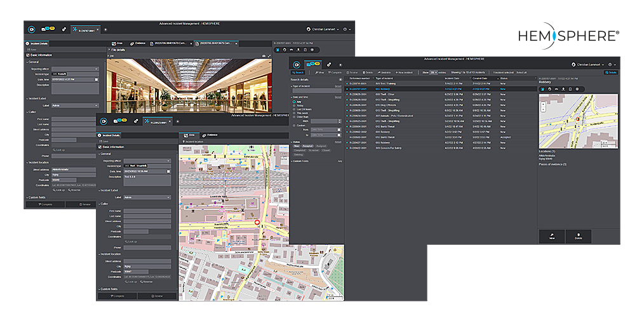
Task: Open the Show entries count dropdown
Action: coord(433,73)
